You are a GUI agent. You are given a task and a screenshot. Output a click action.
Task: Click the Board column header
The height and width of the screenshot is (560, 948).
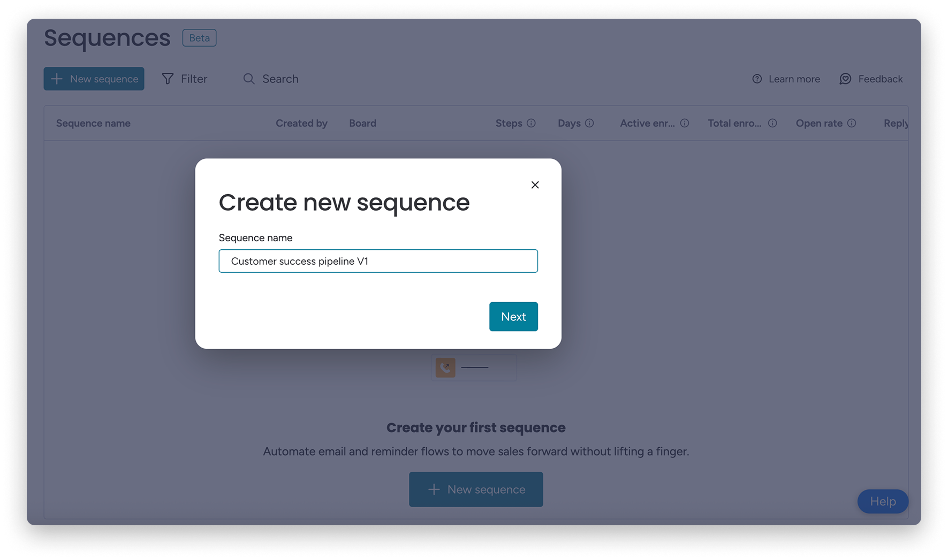pos(362,123)
